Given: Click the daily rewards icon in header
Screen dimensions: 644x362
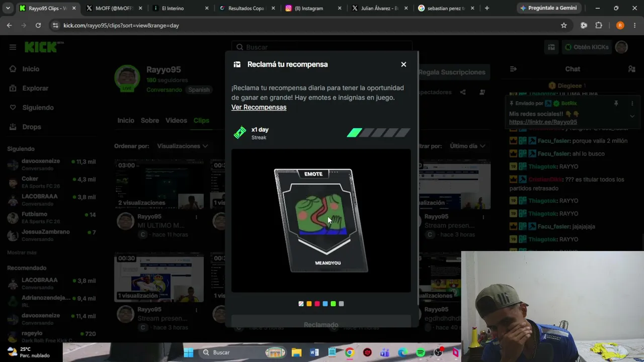Looking at the screenshot, I should [x=551, y=47].
